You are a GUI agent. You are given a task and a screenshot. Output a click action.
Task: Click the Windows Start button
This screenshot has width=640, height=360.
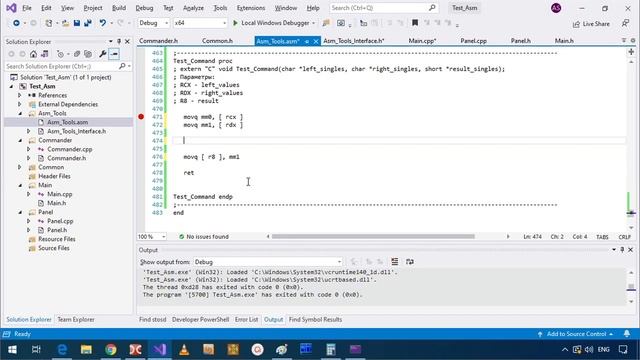coord(12,349)
